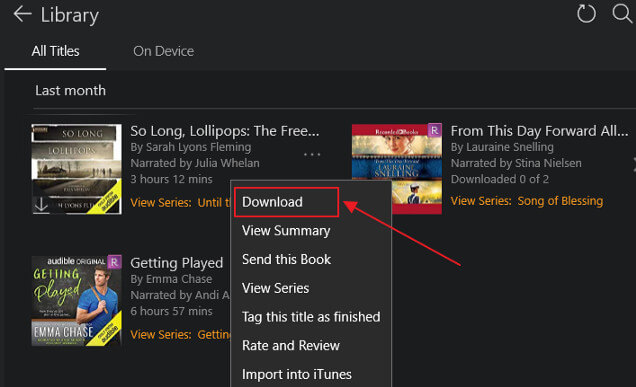The height and width of the screenshot is (387, 636).
Task: Switch to the All Titles tab
Action: [x=56, y=51]
